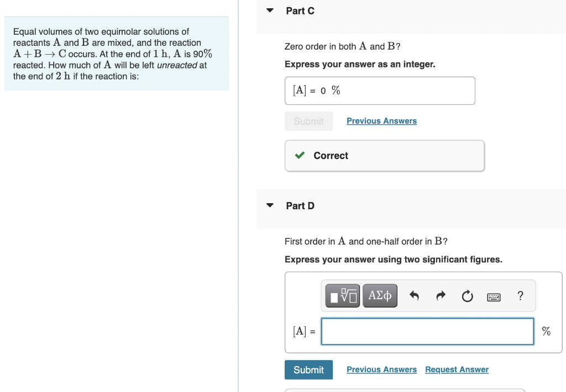Collapse the Part D section
This screenshot has width=566, height=392.
(269, 205)
